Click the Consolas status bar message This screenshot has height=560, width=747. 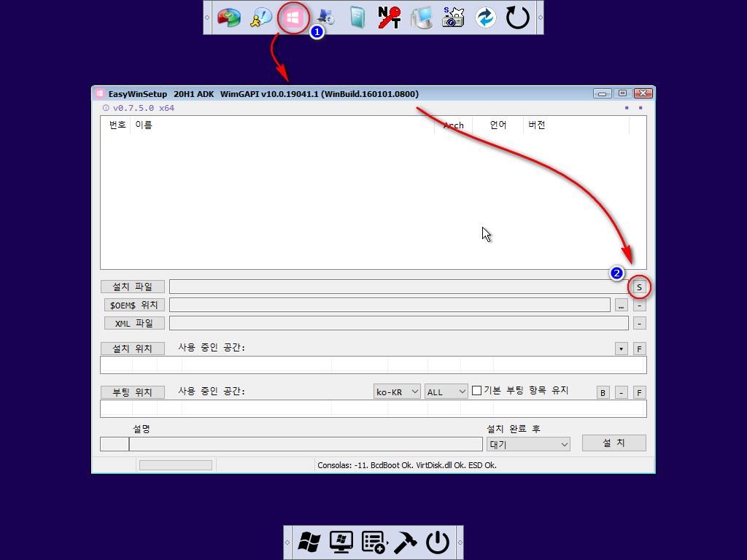click(407, 465)
